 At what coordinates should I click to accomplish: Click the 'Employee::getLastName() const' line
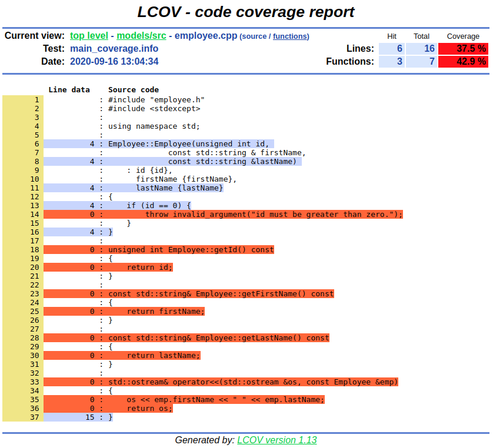click(x=219, y=337)
